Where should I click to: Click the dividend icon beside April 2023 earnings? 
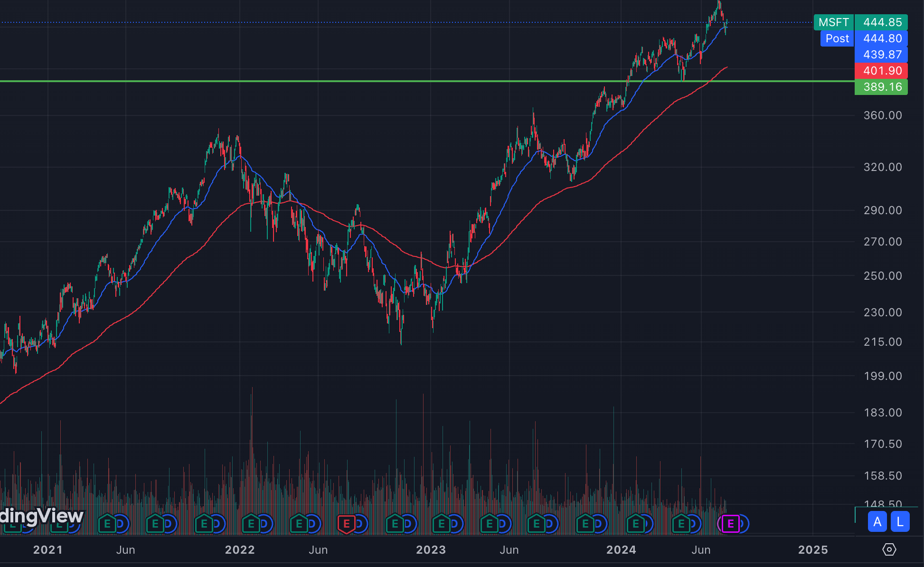[x=503, y=524]
